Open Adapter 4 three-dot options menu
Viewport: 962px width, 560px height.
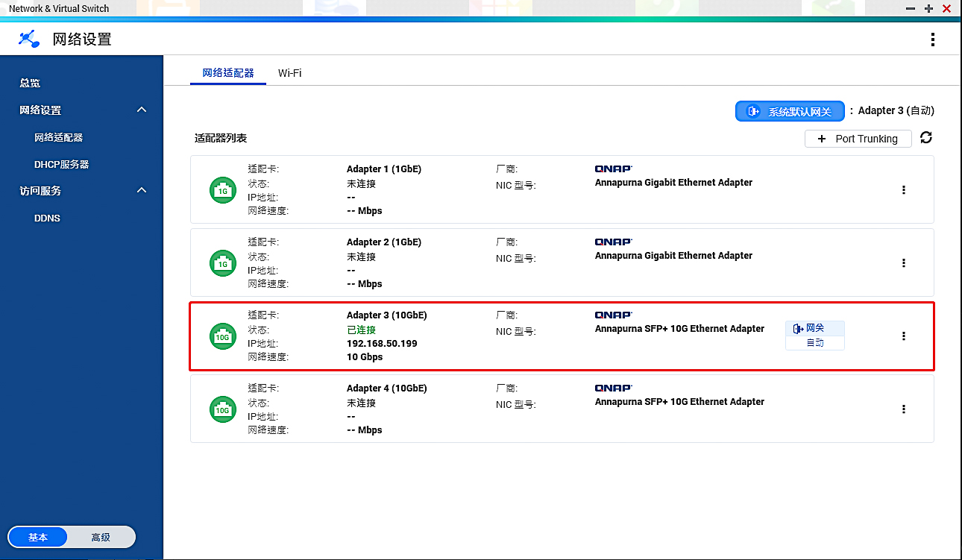coord(903,409)
